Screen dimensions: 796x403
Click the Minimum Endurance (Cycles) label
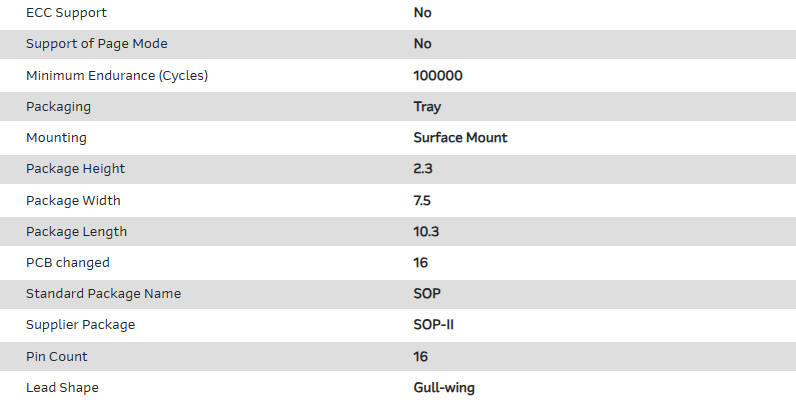click(117, 75)
